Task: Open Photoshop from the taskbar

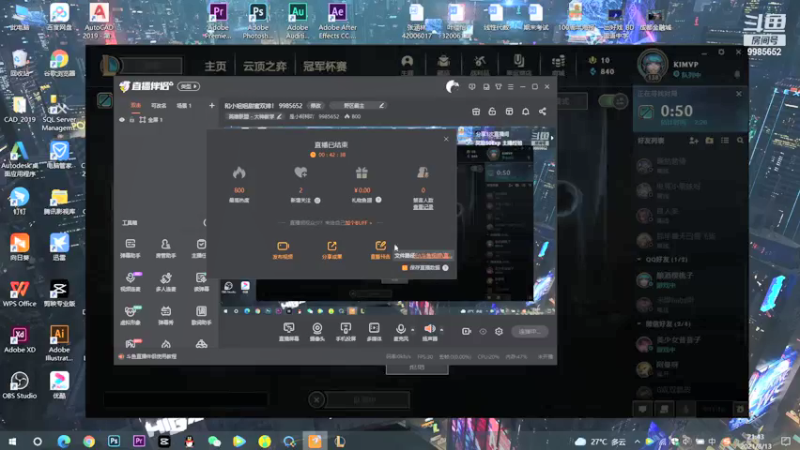Action: 114,441
